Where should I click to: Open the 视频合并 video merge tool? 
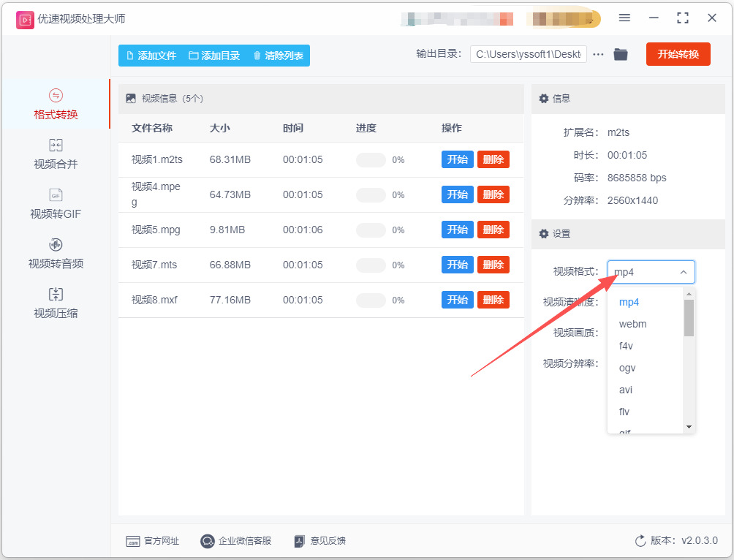(x=56, y=154)
